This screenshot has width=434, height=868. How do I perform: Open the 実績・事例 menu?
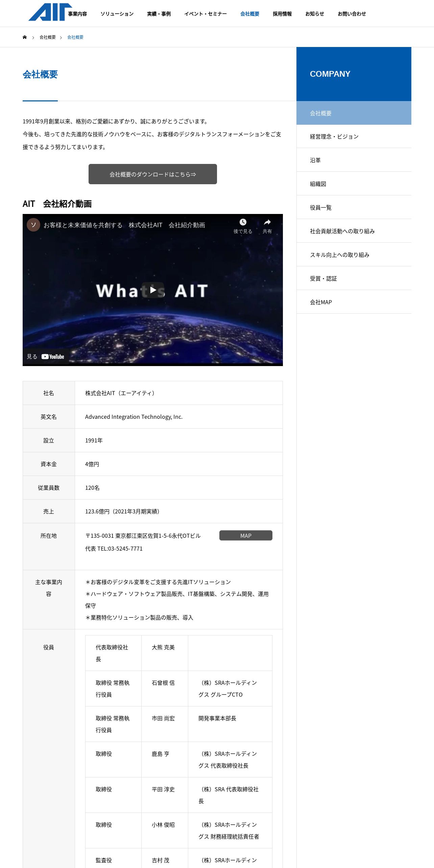(x=159, y=14)
